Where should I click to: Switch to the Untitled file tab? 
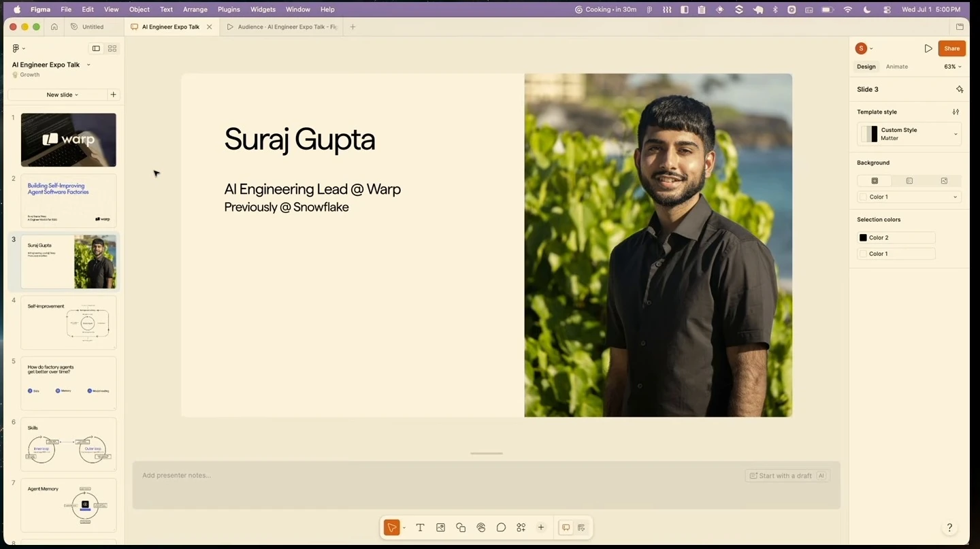click(93, 27)
